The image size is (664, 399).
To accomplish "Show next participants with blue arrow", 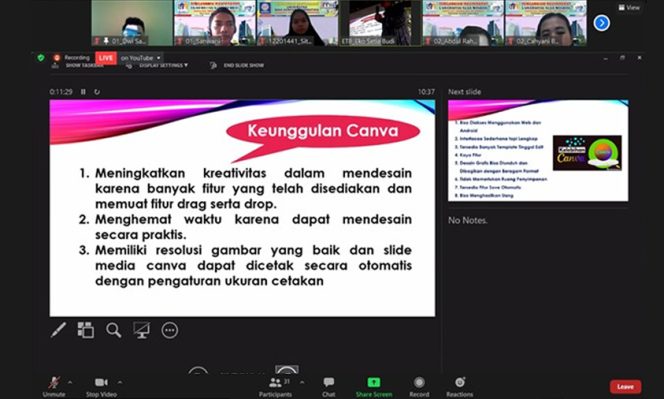I will click(x=601, y=23).
